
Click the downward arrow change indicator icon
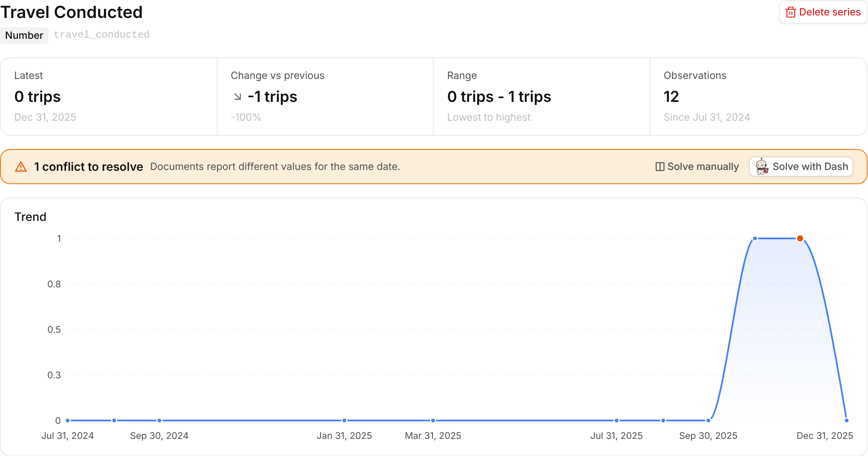238,96
